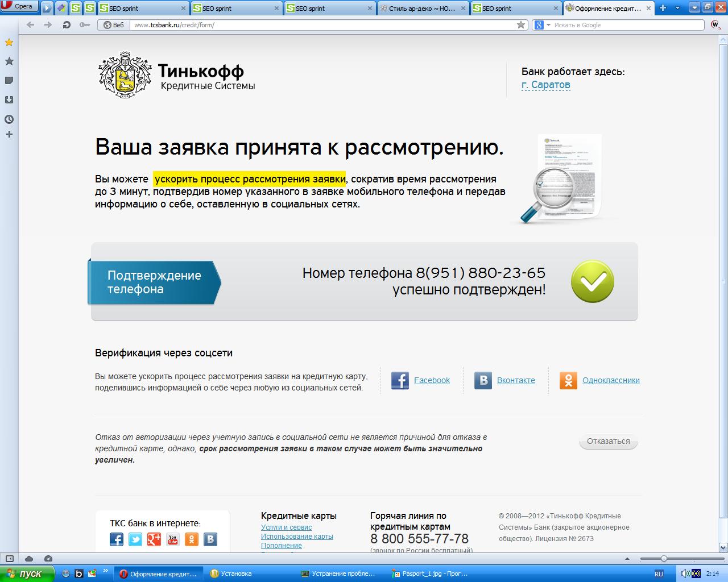Viewport: 728px width, 582px height.
Task: Open the sidebar Bookmarks yellow star panel
Action: 9,43
